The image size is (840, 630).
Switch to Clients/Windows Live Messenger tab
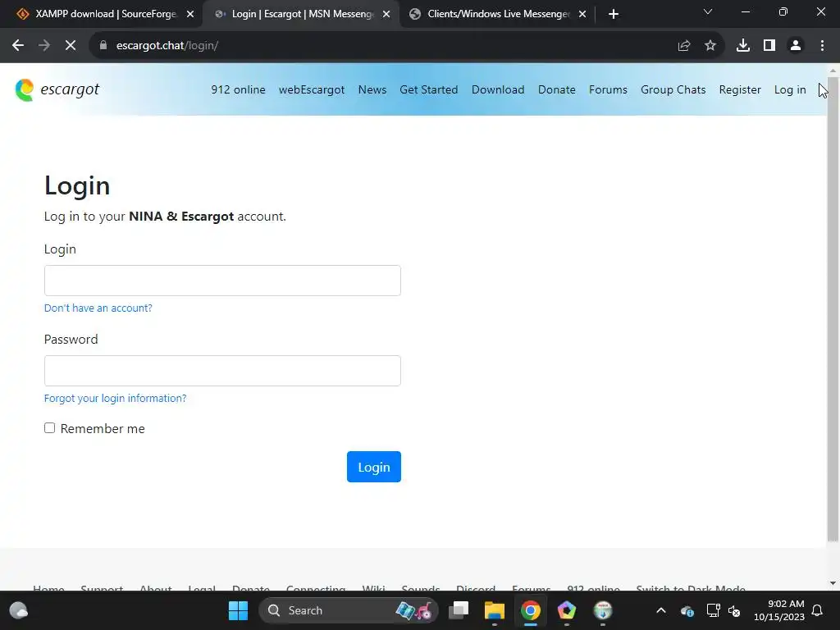coord(498,15)
